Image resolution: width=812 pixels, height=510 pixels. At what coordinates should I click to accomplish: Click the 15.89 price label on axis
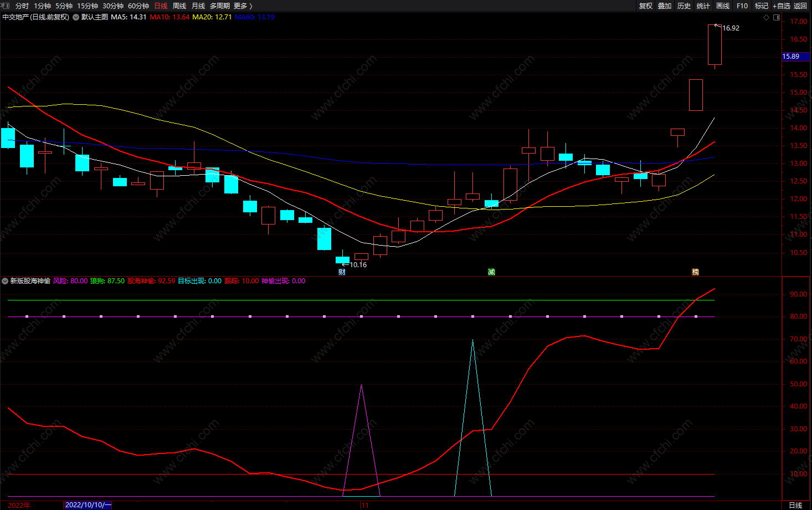pos(791,57)
